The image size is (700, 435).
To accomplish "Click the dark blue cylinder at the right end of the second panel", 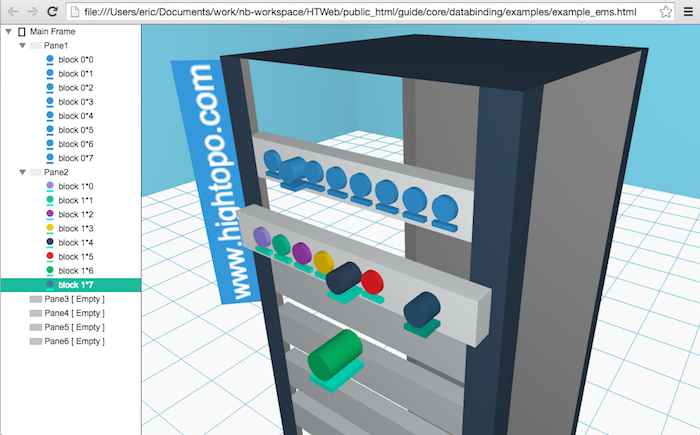I will [422, 310].
